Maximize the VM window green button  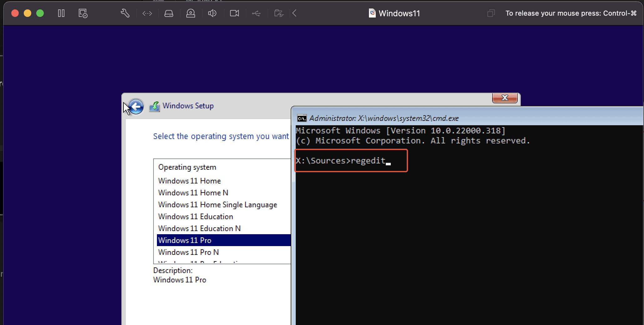40,13
